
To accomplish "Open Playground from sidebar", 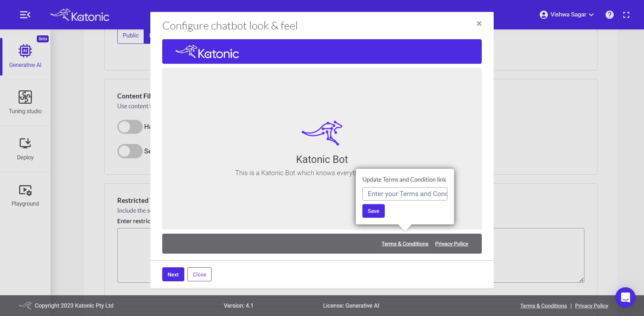I will 25,195.
